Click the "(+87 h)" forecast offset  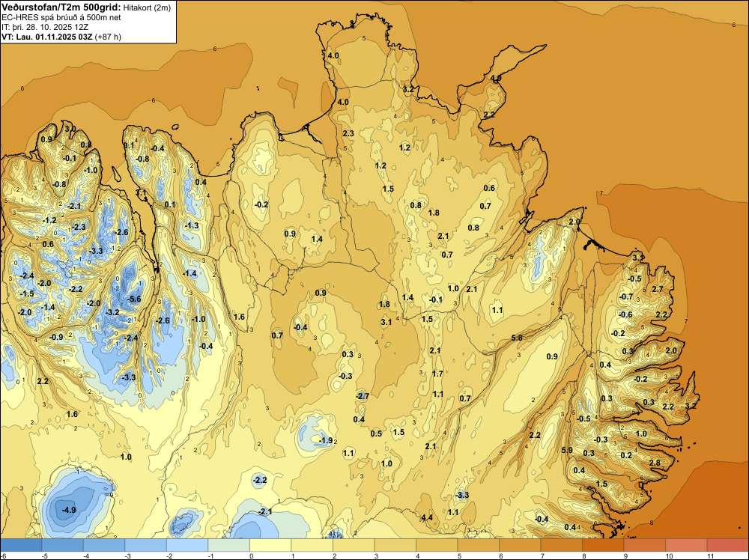click(108, 37)
